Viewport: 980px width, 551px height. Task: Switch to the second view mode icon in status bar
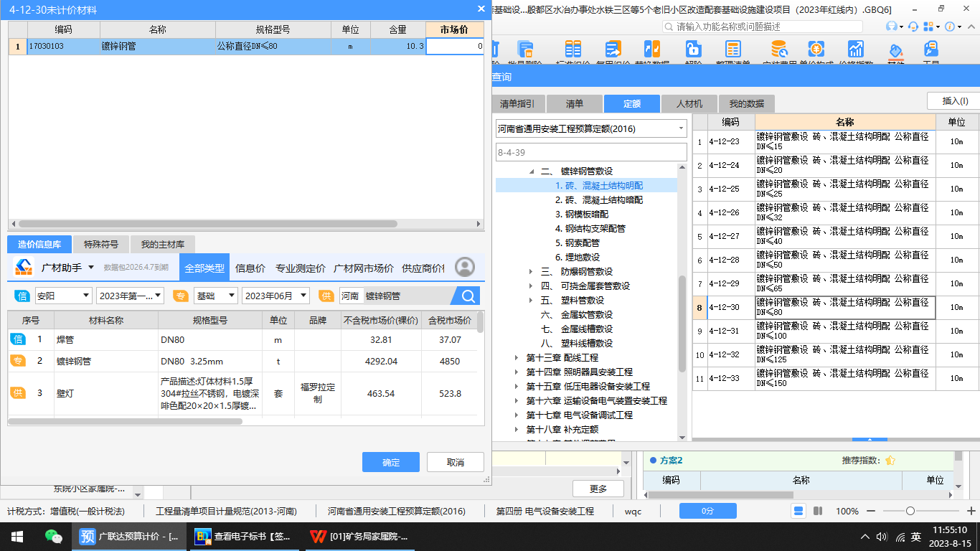[817, 511]
